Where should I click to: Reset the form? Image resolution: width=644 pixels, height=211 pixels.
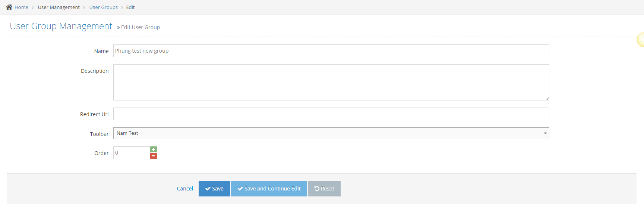324,189
